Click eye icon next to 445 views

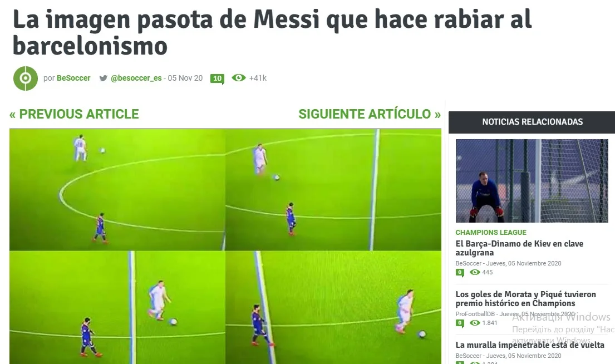tap(475, 272)
